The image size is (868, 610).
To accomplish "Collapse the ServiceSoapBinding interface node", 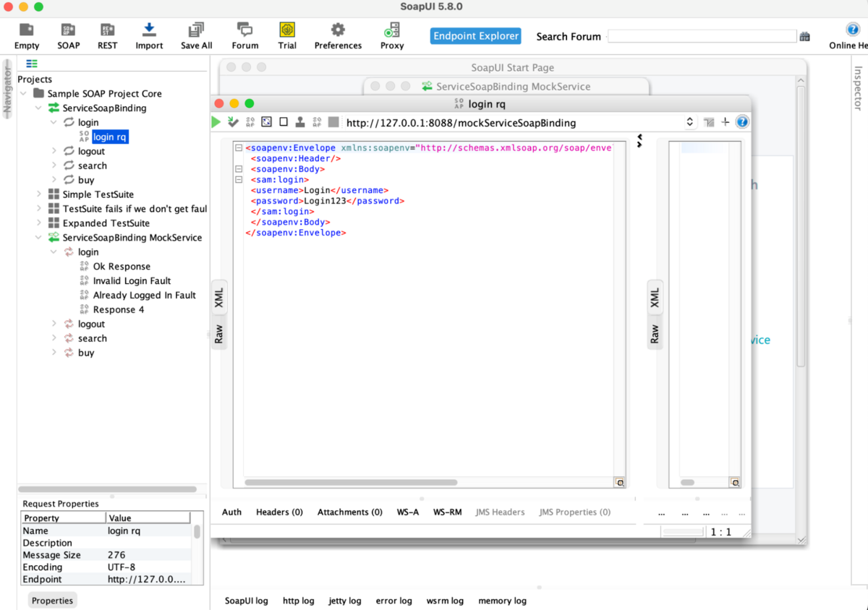I will 39,108.
